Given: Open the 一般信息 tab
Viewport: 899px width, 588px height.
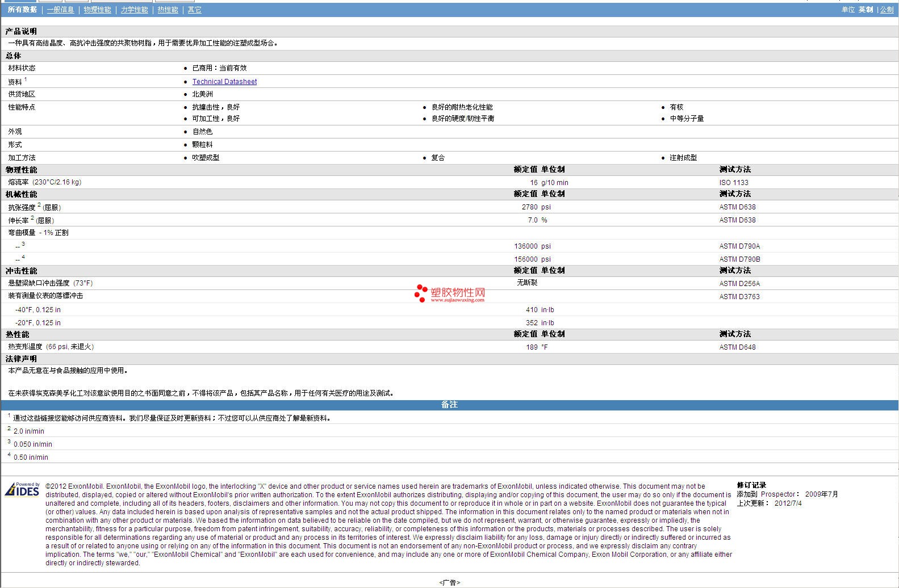Looking at the screenshot, I should 60,10.
